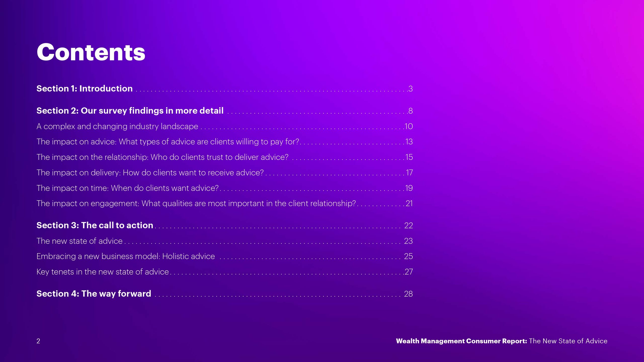644x362 pixels.
Task: Click page number 22 for Section 3
Action: 408,225
